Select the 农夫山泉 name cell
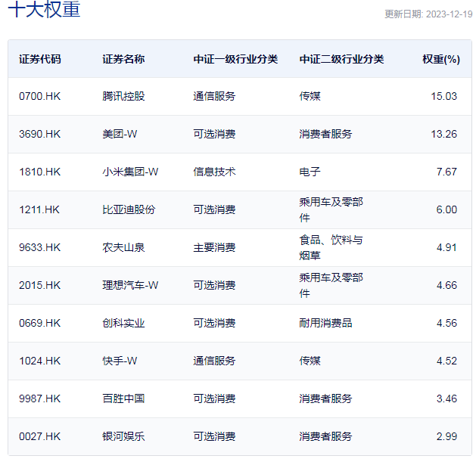476x462 pixels. click(123, 247)
